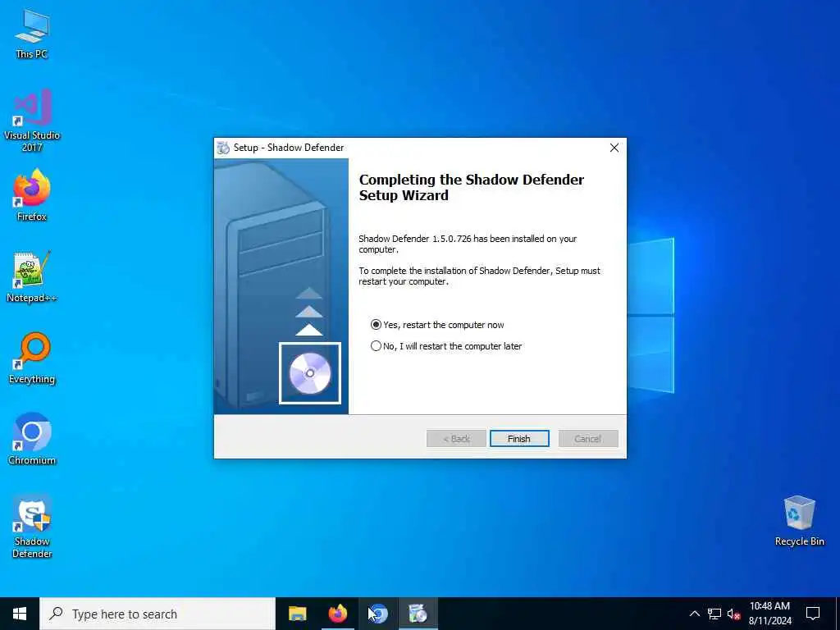The height and width of the screenshot is (630, 840).
Task: Click the taskbar search box
Action: [157, 614]
